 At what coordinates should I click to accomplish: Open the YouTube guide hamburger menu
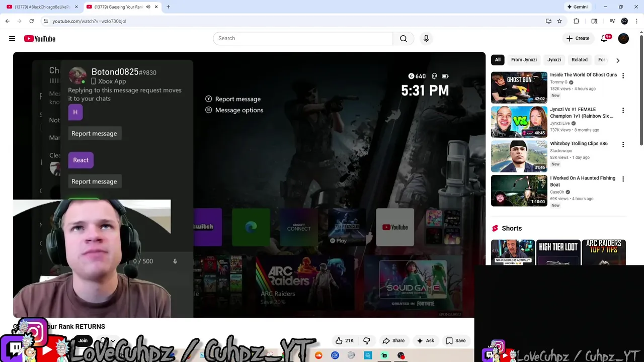(x=12, y=39)
